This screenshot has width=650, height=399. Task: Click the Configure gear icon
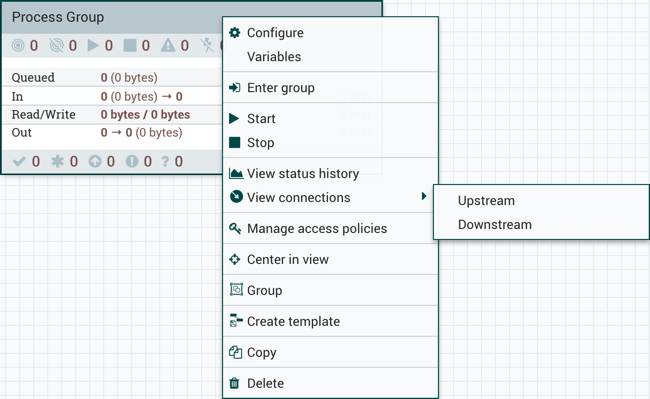click(235, 33)
